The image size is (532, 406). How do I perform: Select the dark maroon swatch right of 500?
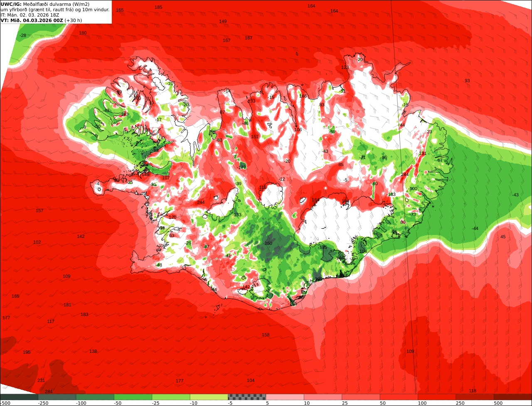tap(513, 397)
